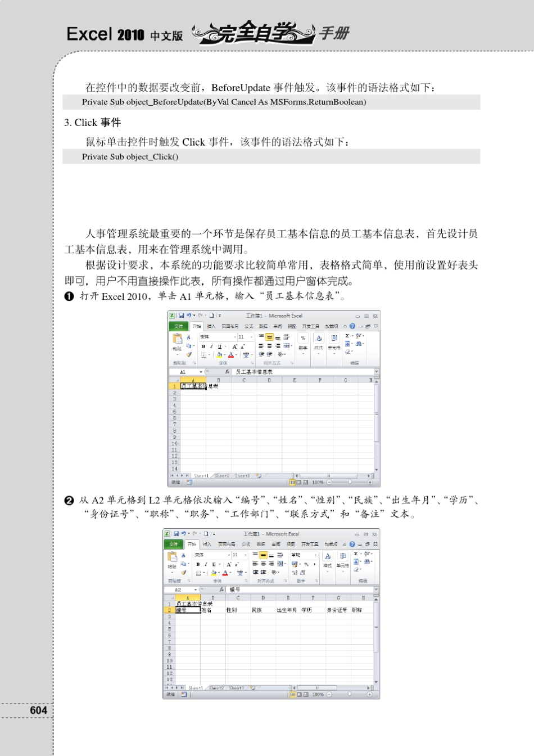Click Normal view button in lower Excel status bar

(292, 695)
